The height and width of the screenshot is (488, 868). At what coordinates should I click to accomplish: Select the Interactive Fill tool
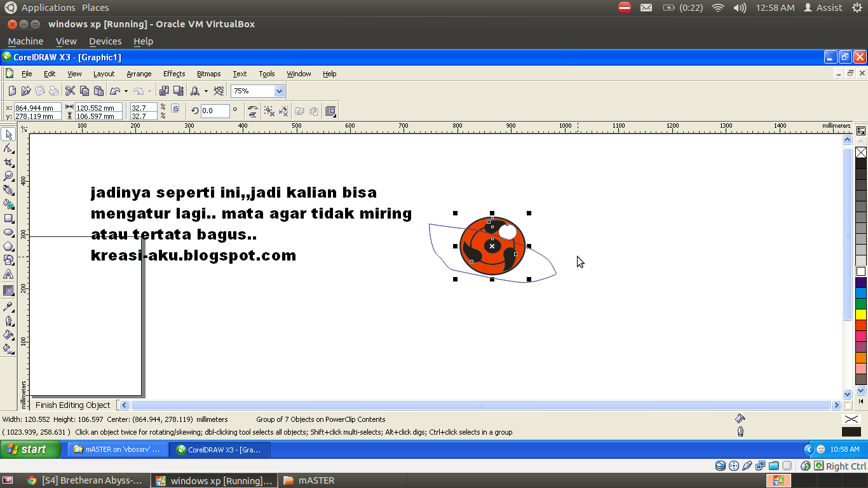[8, 349]
